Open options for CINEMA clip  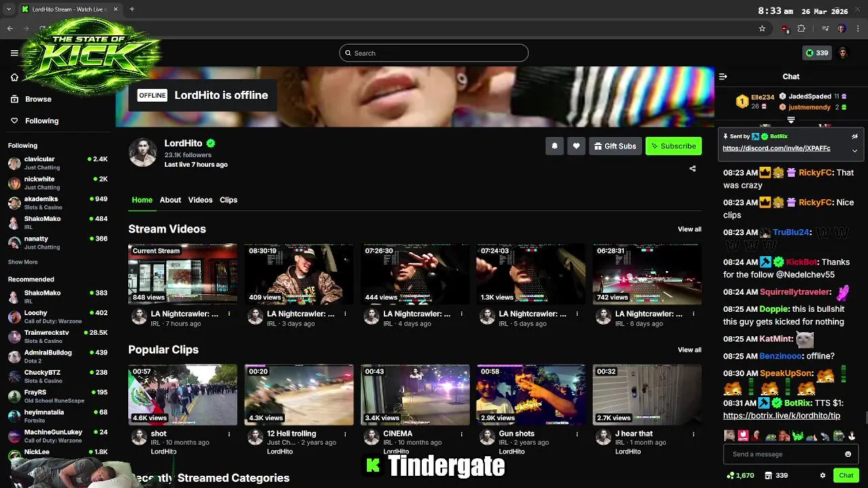[461, 434]
